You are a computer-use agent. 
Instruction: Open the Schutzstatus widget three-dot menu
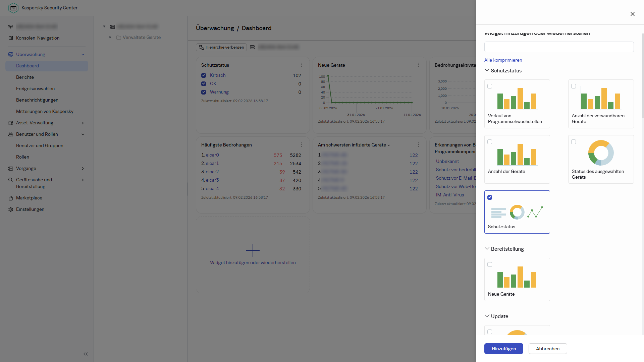click(302, 65)
